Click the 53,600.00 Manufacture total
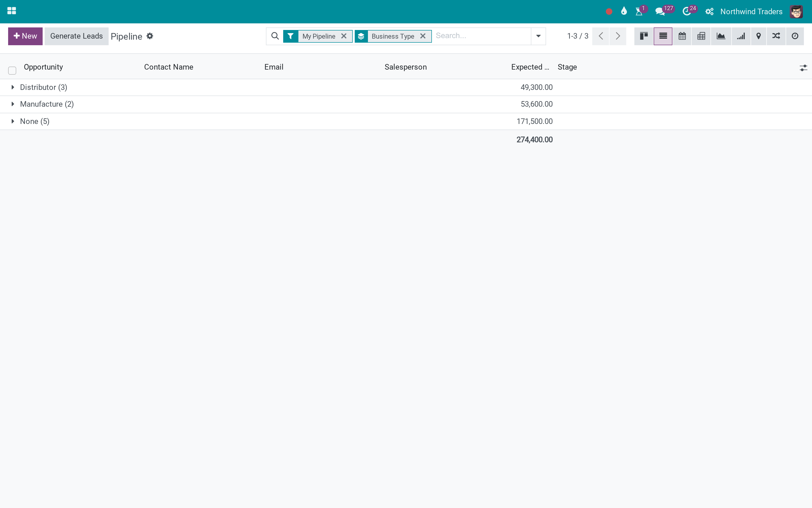Screen dimensions: 812x508 536,104
